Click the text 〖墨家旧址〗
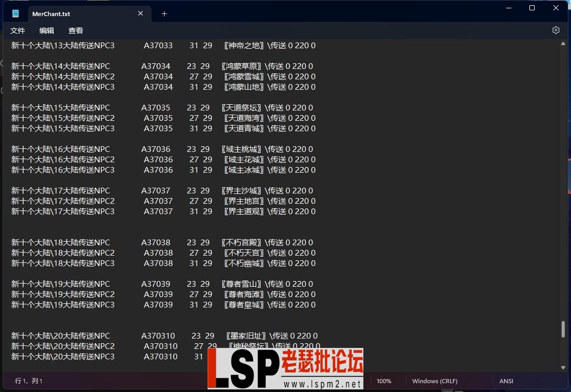The image size is (571, 392). [x=246, y=335]
